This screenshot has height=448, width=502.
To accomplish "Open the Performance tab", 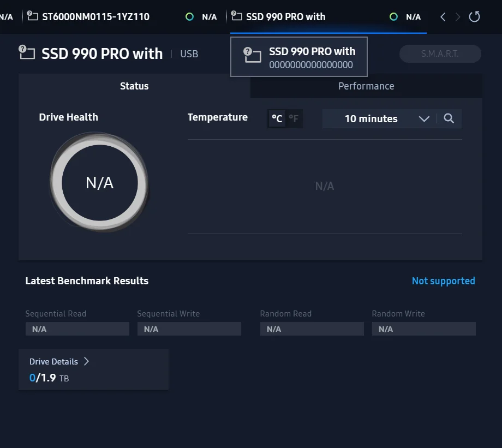I will click(x=366, y=86).
